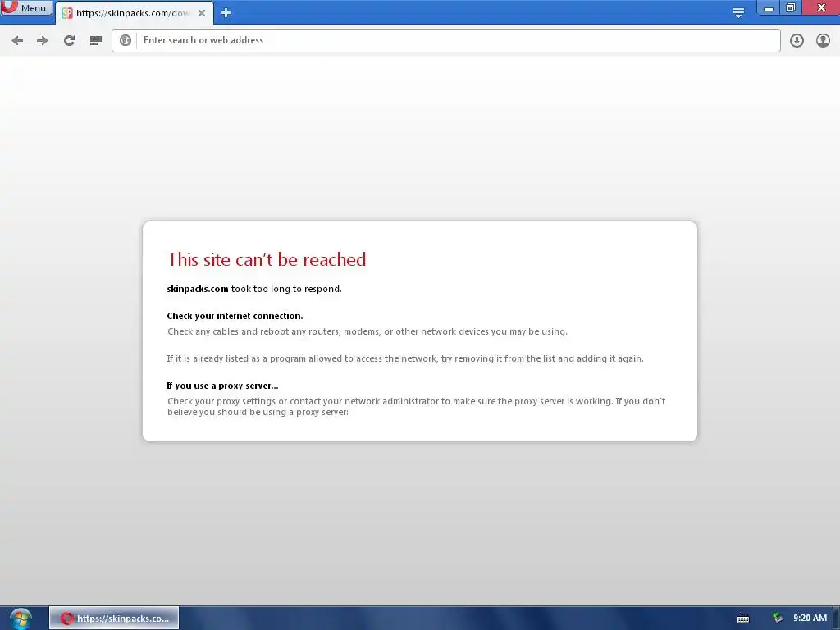Click the 'This site can't be reached' heading
The width and height of the screenshot is (840, 630).
tap(267, 259)
